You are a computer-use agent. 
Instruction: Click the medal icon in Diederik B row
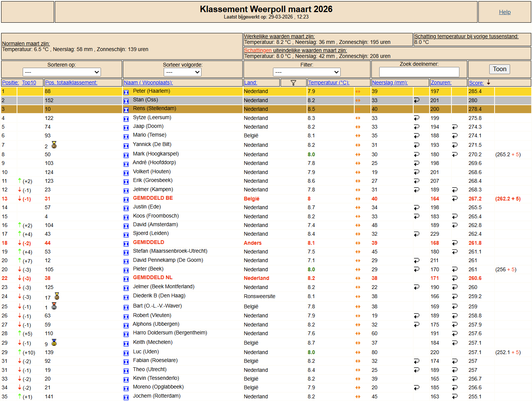click(57, 296)
